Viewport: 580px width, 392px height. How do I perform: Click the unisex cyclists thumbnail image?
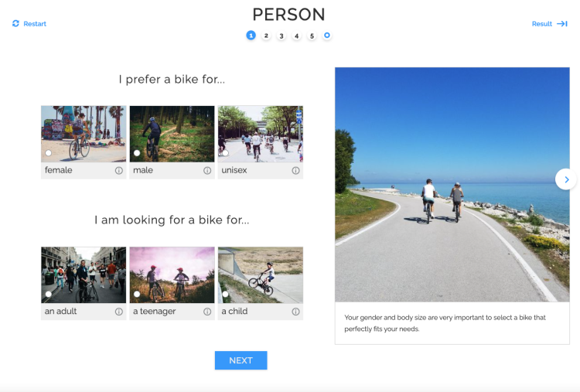point(261,133)
